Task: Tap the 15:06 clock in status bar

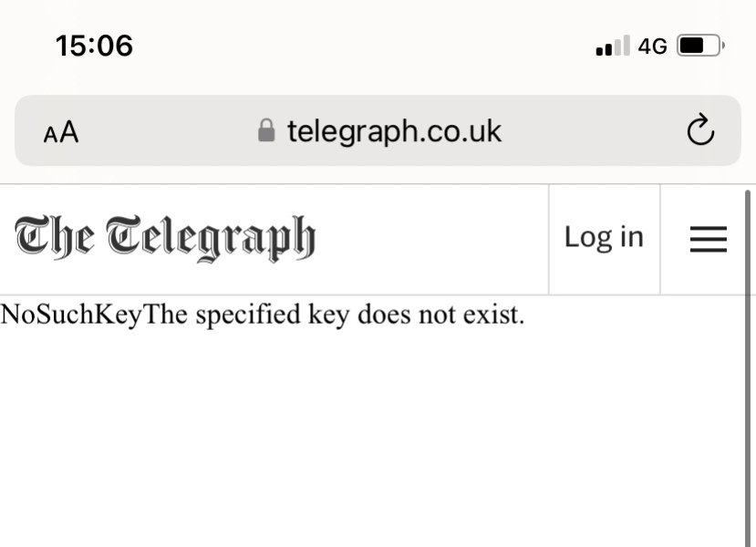Action: coord(94,46)
